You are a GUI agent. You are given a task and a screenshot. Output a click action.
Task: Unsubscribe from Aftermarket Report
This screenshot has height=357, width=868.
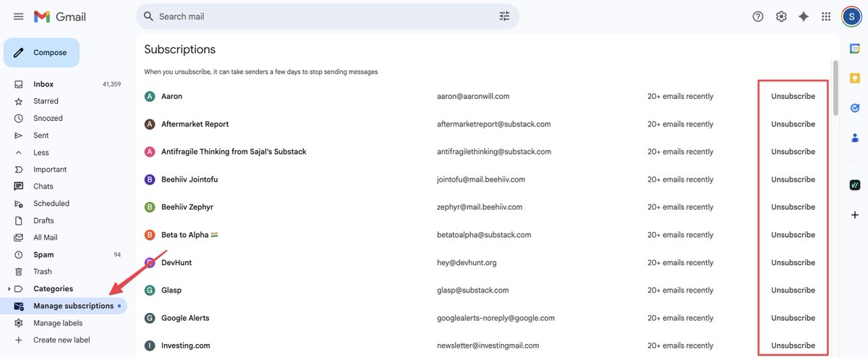(793, 124)
